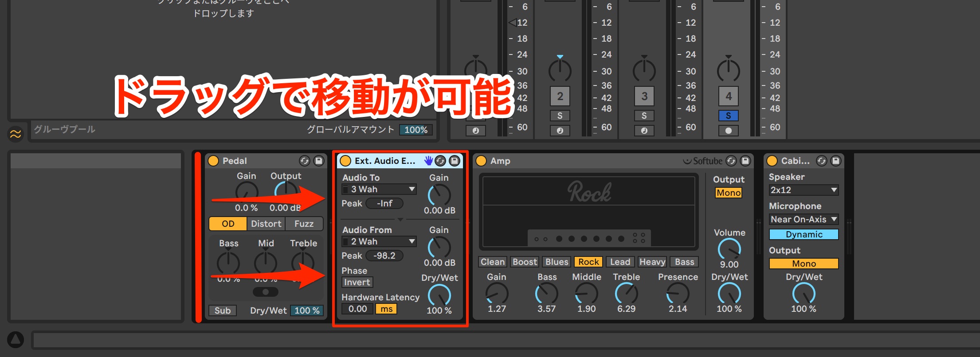
Task: Open the Microphone Near On-Axis dropdown
Action: coord(804,219)
